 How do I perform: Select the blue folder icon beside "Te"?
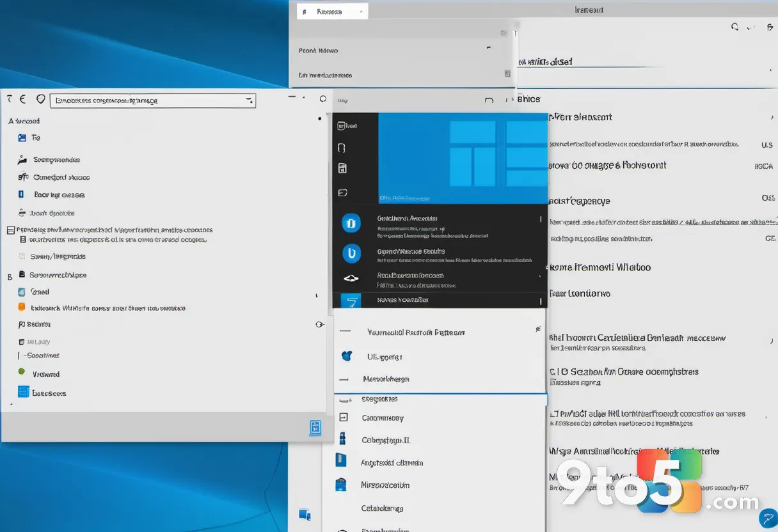[22, 137]
